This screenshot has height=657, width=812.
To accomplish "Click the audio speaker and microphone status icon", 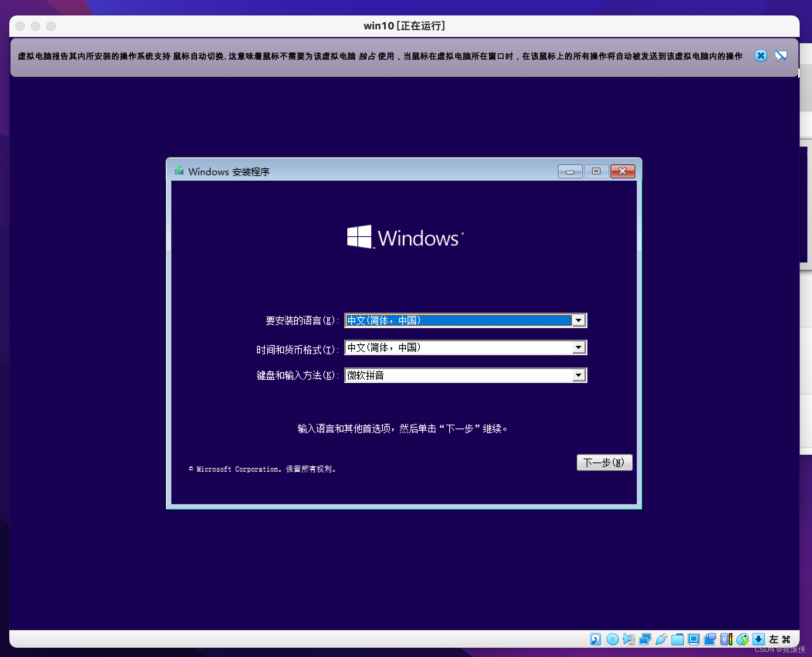I will [629, 639].
